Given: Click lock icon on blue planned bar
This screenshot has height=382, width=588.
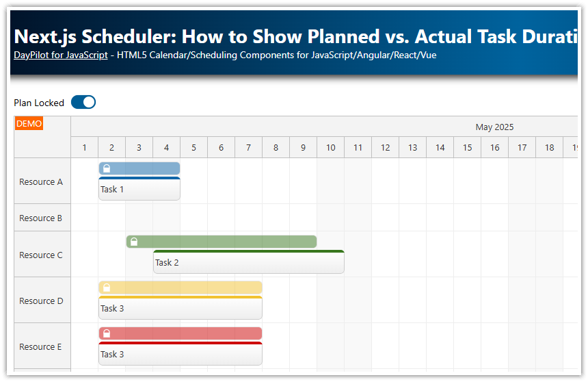Looking at the screenshot, I should click(x=107, y=168).
